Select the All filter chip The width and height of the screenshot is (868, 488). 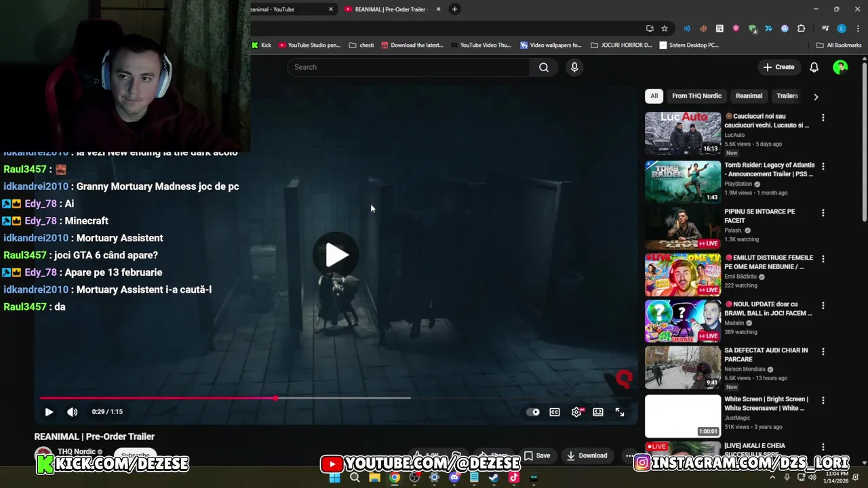(654, 96)
